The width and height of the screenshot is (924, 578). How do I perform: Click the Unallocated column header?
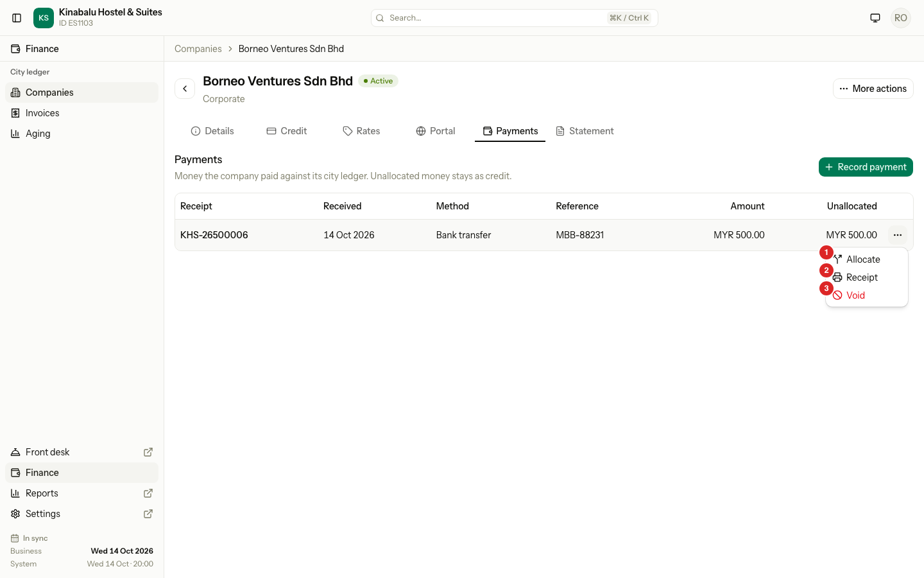pyautogui.click(x=852, y=206)
